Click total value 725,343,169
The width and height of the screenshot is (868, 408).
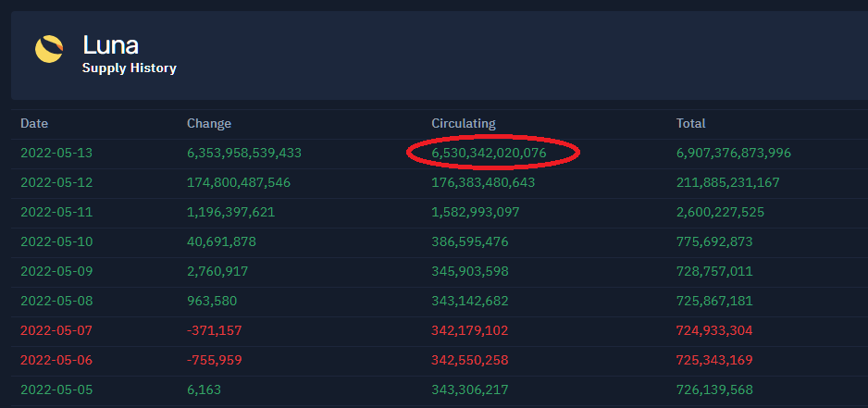(x=714, y=361)
